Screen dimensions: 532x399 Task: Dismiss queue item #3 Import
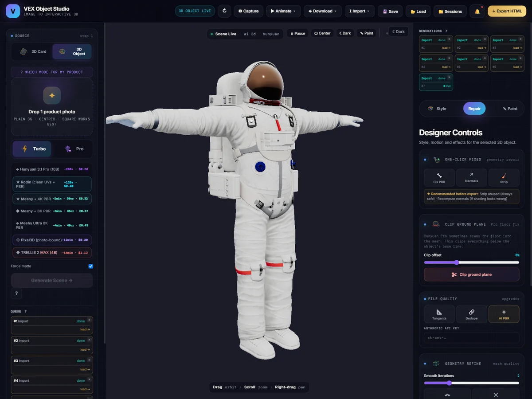coord(89,360)
